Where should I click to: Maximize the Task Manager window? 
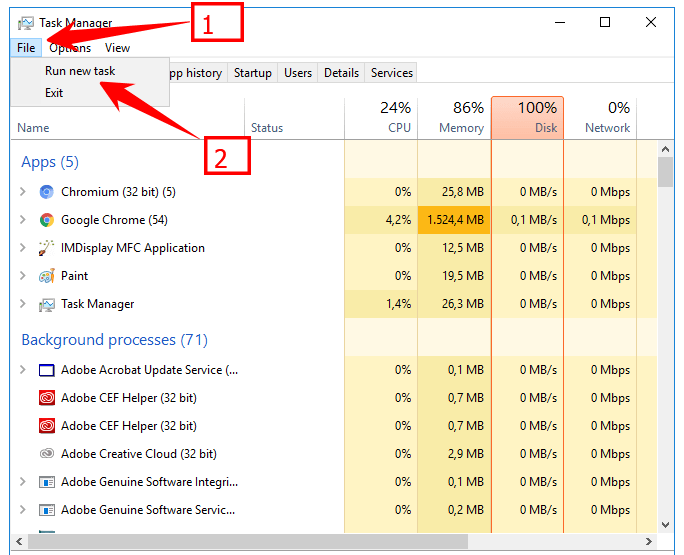tap(605, 22)
